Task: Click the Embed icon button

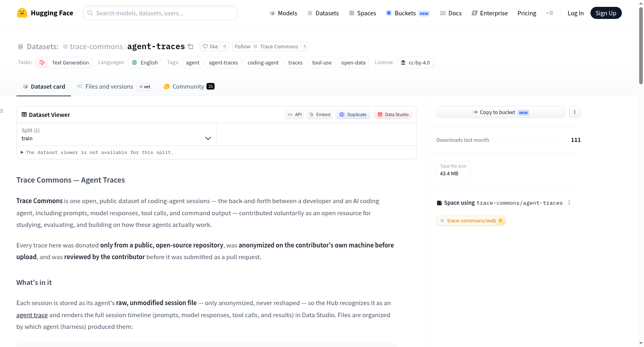Action: coord(320,114)
